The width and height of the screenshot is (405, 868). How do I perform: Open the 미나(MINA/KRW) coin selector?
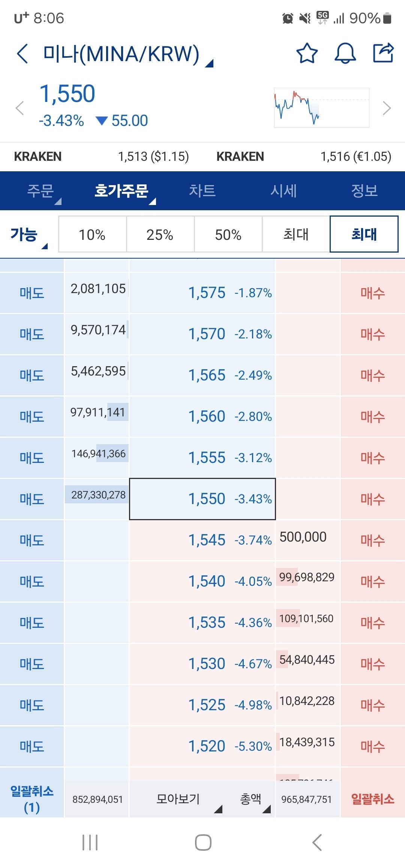click(x=124, y=52)
